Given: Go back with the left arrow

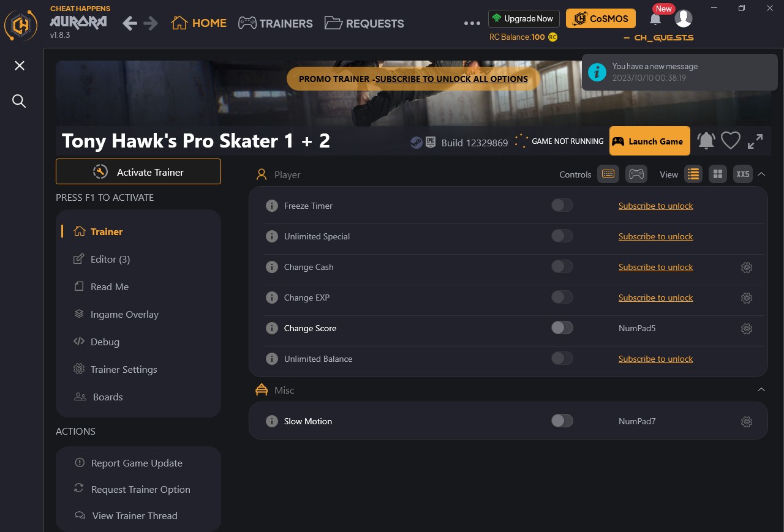Looking at the screenshot, I should click(x=130, y=23).
